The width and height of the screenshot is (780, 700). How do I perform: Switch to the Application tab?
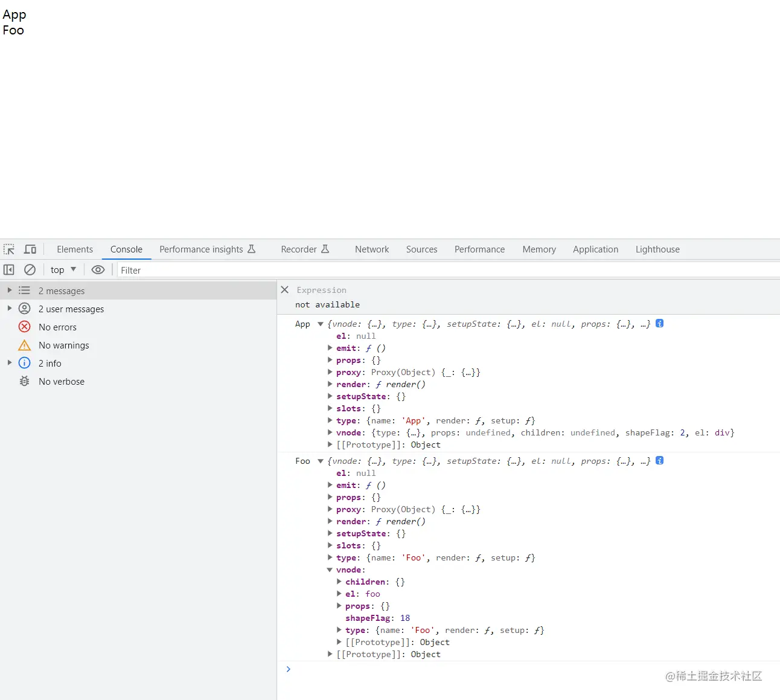pos(595,249)
